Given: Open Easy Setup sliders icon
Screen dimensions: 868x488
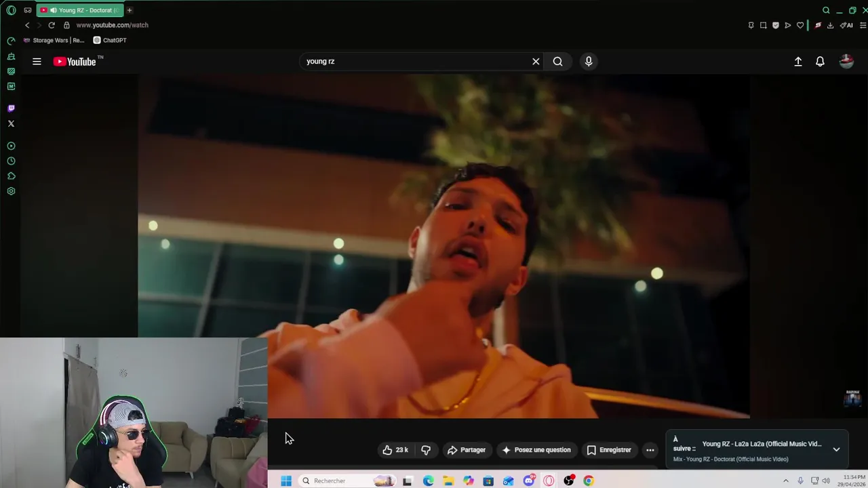Looking at the screenshot, I should point(863,25).
